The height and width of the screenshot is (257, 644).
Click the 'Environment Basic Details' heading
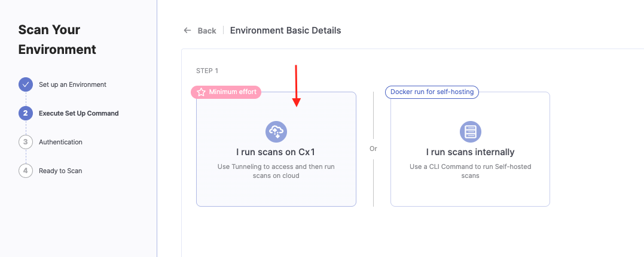285,31
